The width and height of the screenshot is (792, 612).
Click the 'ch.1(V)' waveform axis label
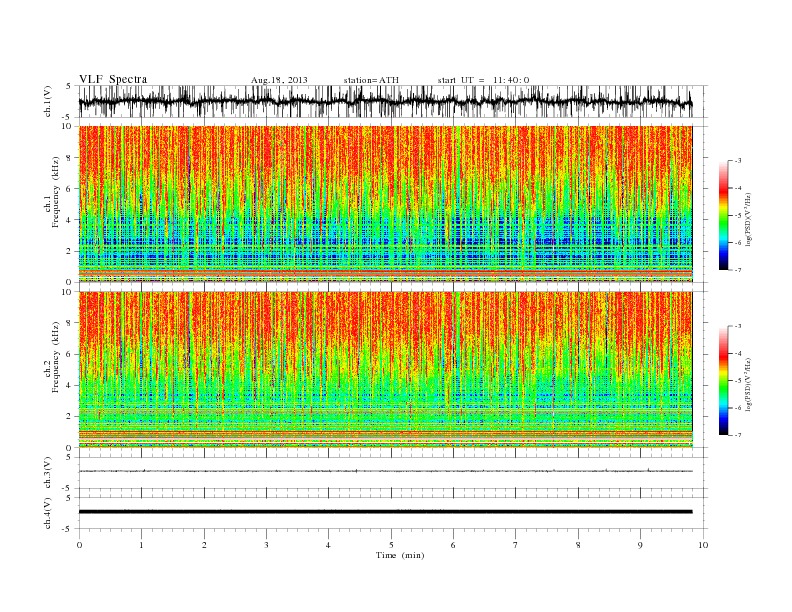pos(48,101)
